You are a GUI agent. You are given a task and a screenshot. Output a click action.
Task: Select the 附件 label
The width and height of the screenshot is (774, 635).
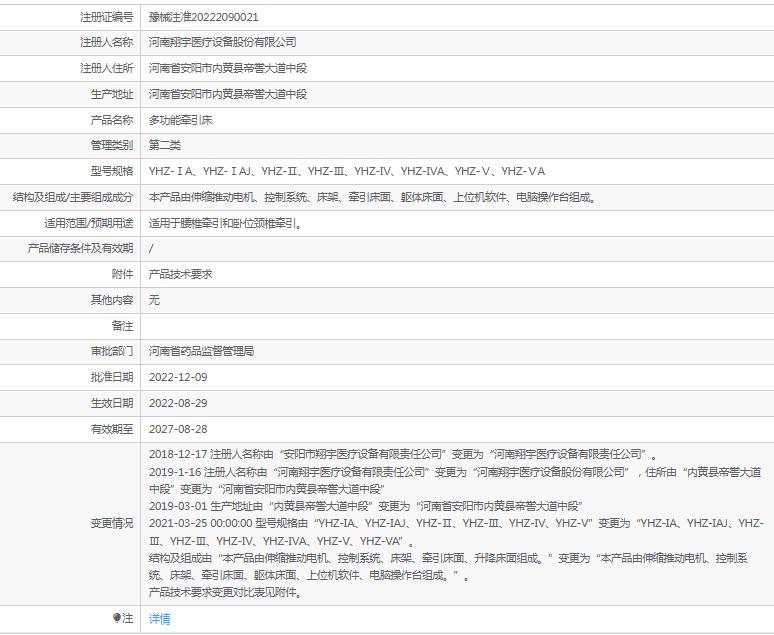point(122,274)
